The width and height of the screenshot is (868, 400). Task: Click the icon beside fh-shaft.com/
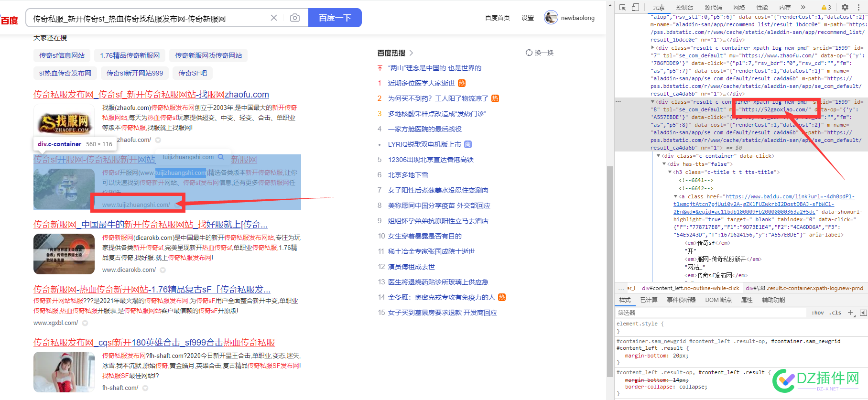pyautogui.click(x=145, y=388)
